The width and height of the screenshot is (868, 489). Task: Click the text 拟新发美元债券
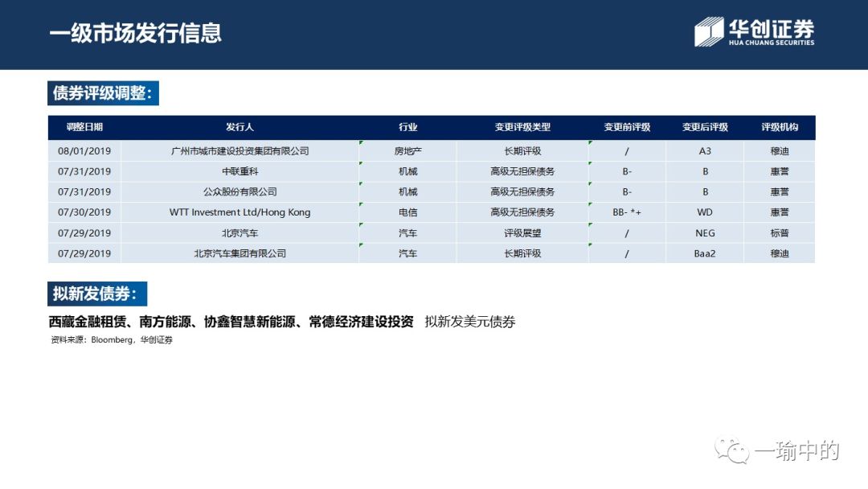point(470,322)
